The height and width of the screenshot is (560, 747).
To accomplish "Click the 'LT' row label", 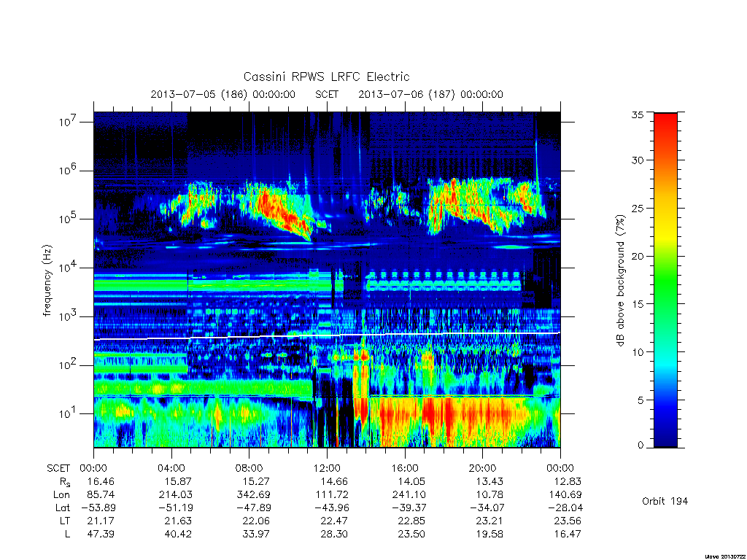I will point(65,521).
